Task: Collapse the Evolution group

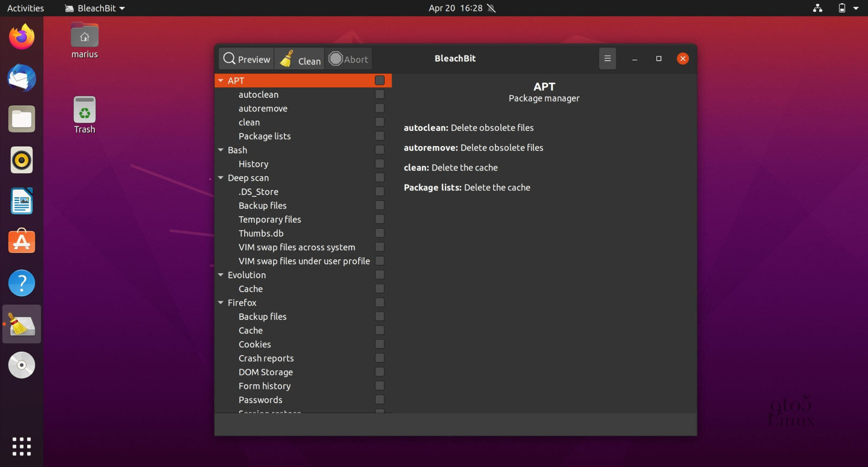Action: 221,275
